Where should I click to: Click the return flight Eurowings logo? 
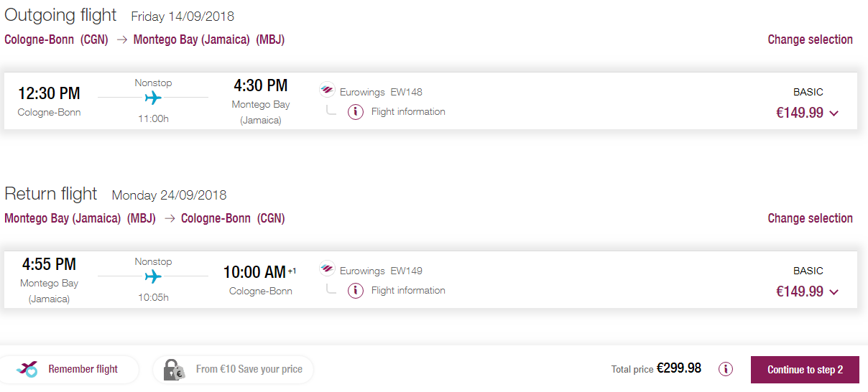pyautogui.click(x=327, y=269)
